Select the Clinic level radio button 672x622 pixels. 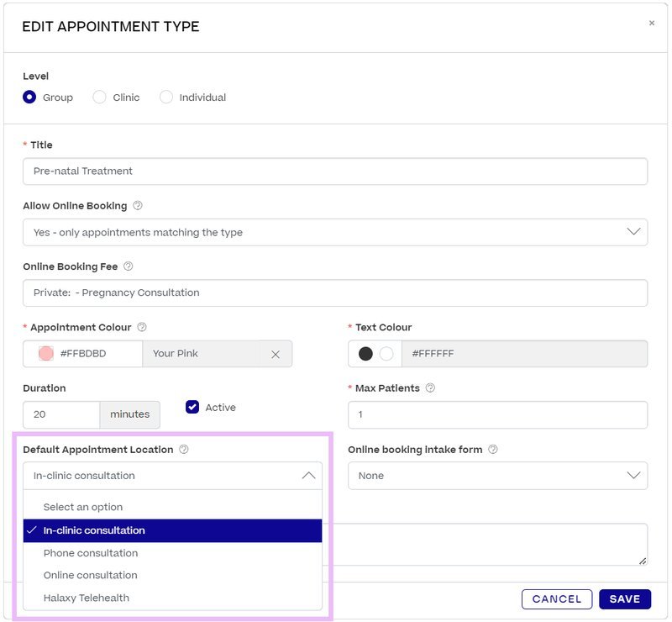point(99,97)
